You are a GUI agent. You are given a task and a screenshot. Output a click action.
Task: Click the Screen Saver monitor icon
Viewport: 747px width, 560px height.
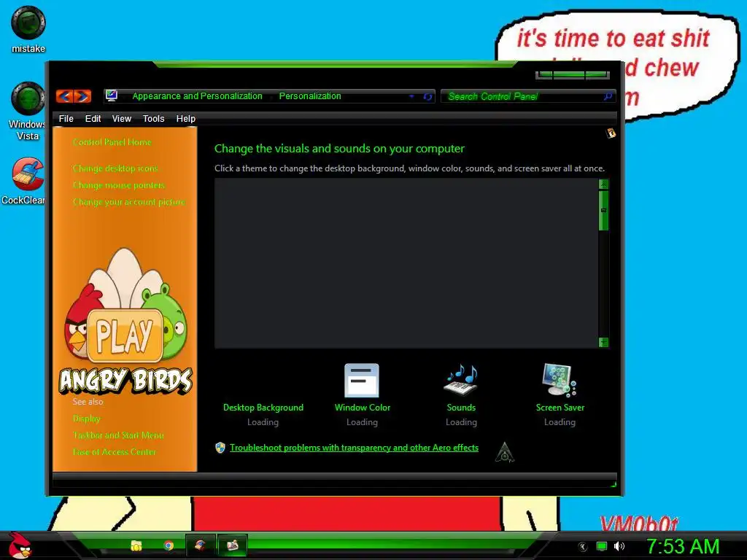click(560, 380)
